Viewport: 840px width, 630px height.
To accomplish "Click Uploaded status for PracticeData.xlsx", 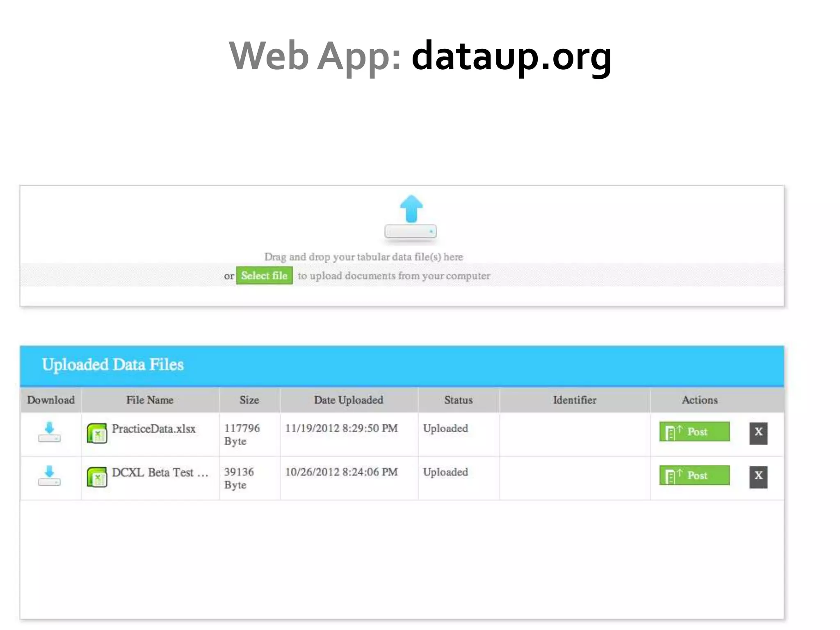I will pos(445,428).
